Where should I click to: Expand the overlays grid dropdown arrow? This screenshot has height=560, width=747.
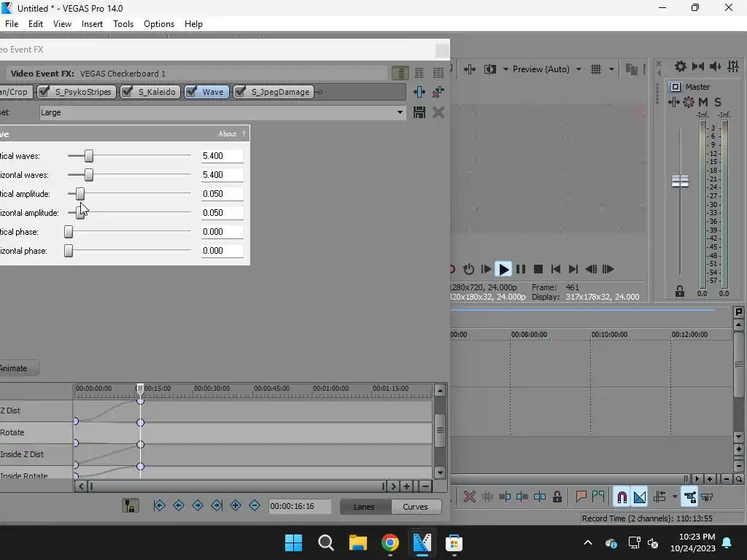pos(611,69)
